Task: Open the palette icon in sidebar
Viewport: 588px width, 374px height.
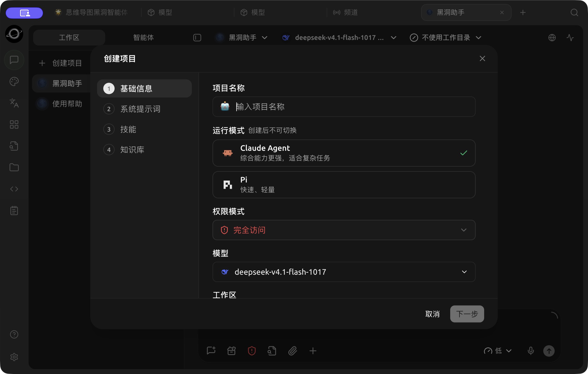Action: (x=14, y=81)
